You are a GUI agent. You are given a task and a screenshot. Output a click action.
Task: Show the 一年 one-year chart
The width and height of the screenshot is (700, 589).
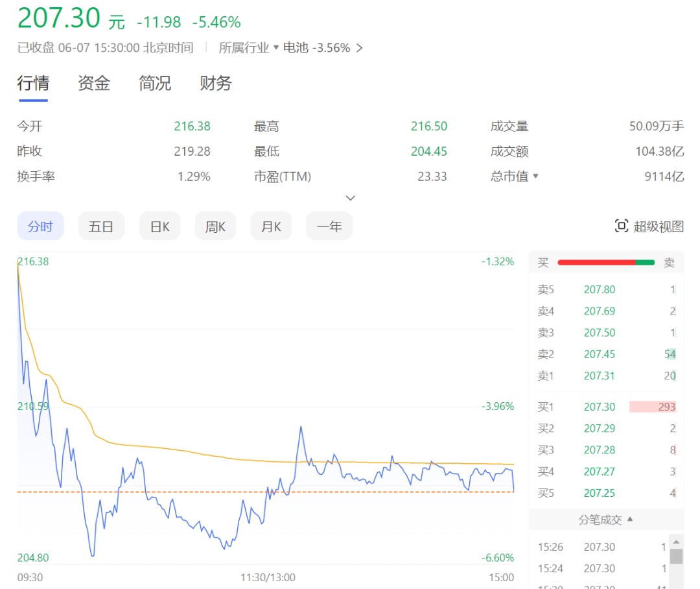tap(329, 226)
